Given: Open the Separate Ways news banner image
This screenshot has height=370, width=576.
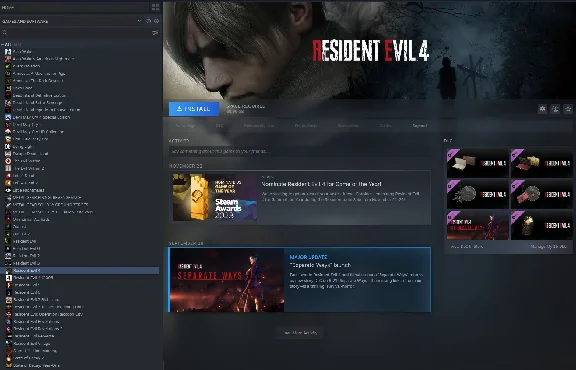Looking at the screenshot, I should (x=227, y=280).
